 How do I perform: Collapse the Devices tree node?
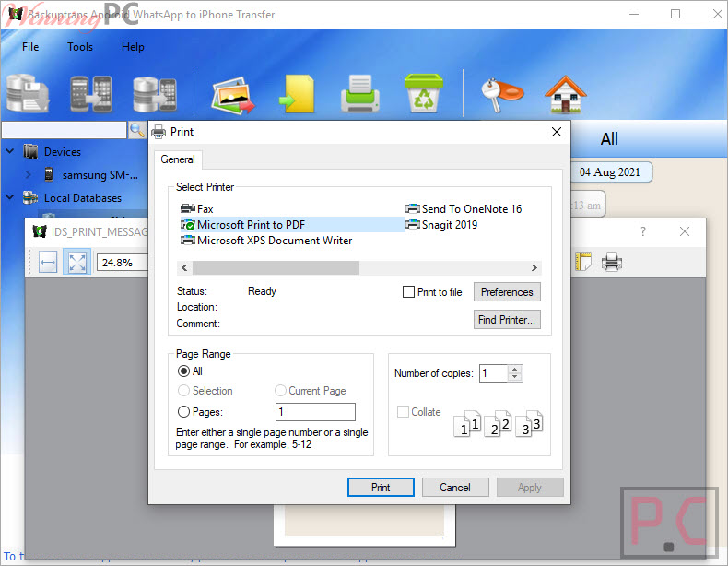10,151
